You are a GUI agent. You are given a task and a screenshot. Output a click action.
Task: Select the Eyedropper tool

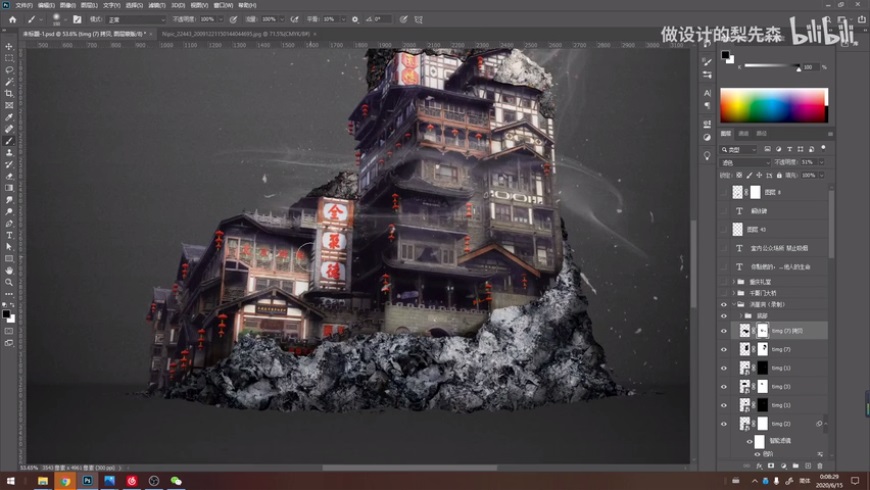point(9,117)
